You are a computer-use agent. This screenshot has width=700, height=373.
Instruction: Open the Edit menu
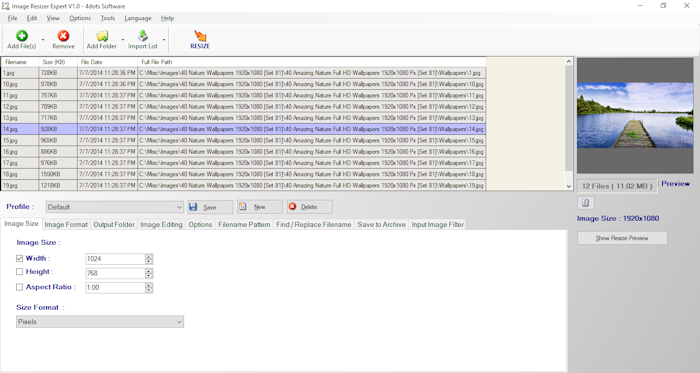[x=32, y=18]
